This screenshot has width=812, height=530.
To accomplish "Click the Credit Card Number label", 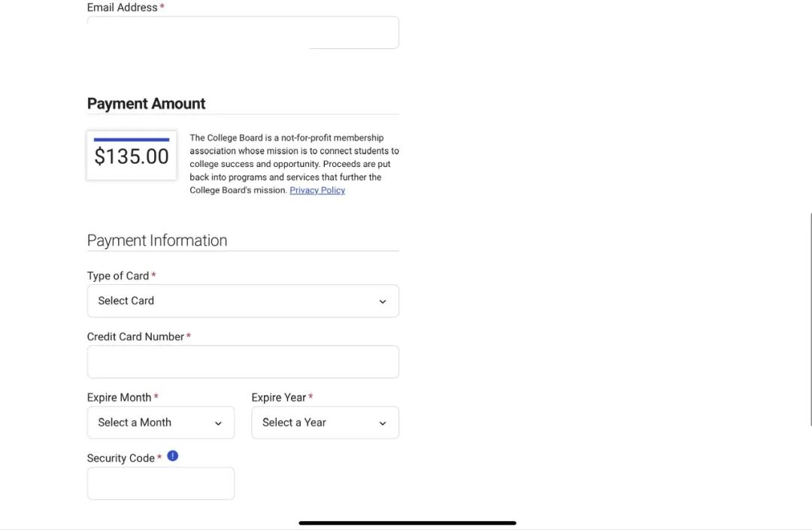I will coord(135,337).
